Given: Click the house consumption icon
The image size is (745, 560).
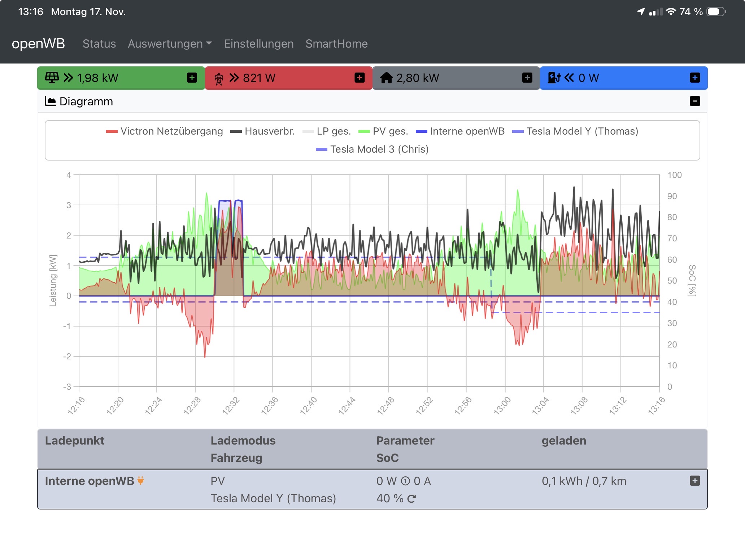Looking at the screenshot, I should point(386,78).
